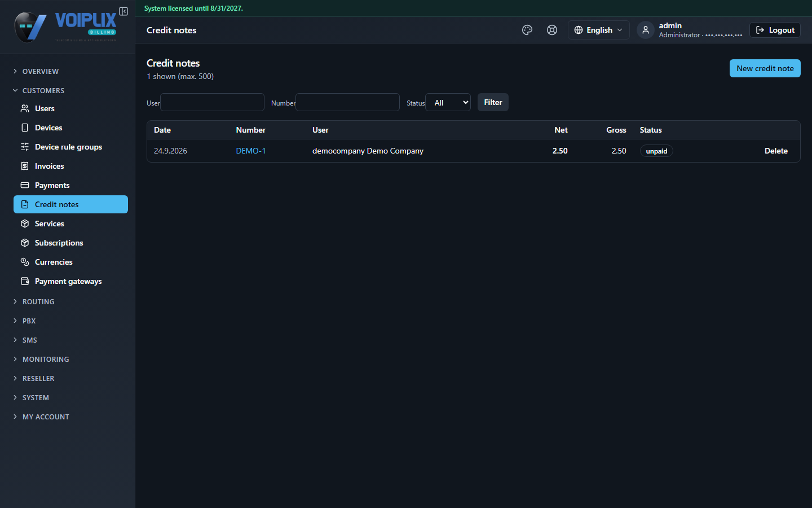Collapse the sidebar panel icon
The image size is (812, 508).
tap(123, 11)
